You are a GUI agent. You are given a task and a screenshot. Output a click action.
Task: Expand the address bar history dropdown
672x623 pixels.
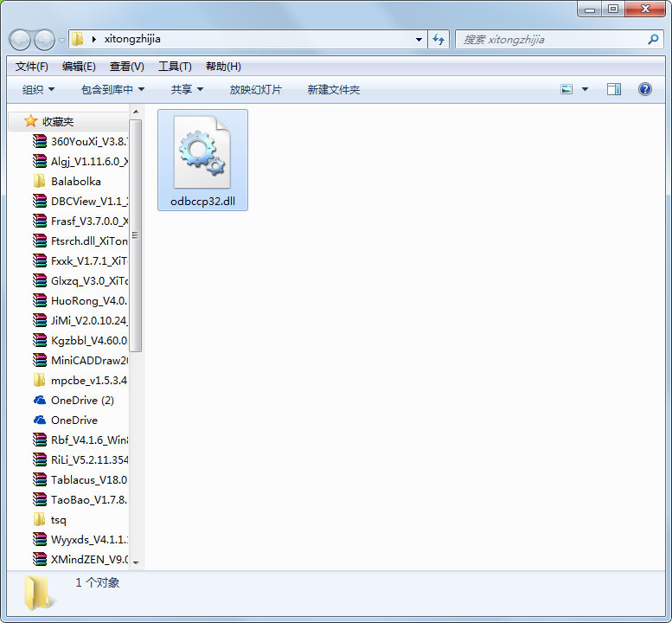pos(419,39)
